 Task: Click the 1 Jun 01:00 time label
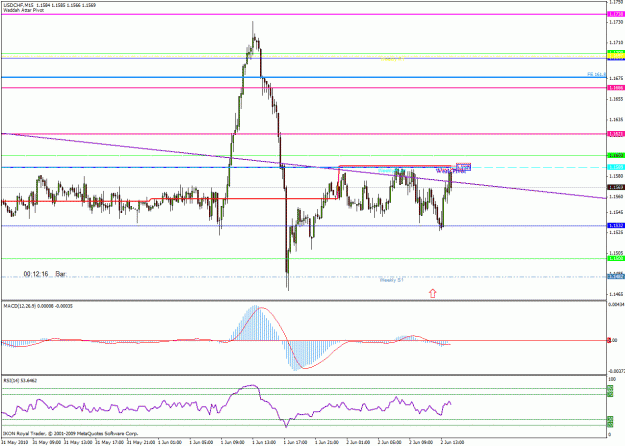[x=170, y=442]
